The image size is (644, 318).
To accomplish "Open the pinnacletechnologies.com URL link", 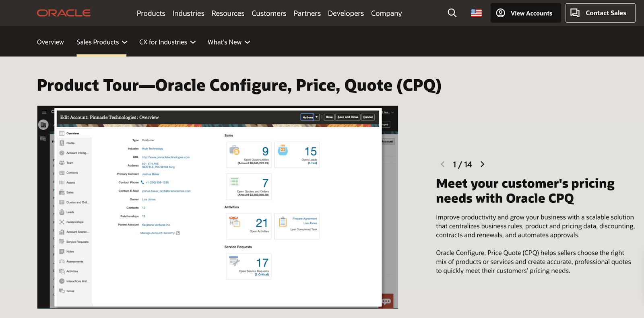I will click(166, 157).
